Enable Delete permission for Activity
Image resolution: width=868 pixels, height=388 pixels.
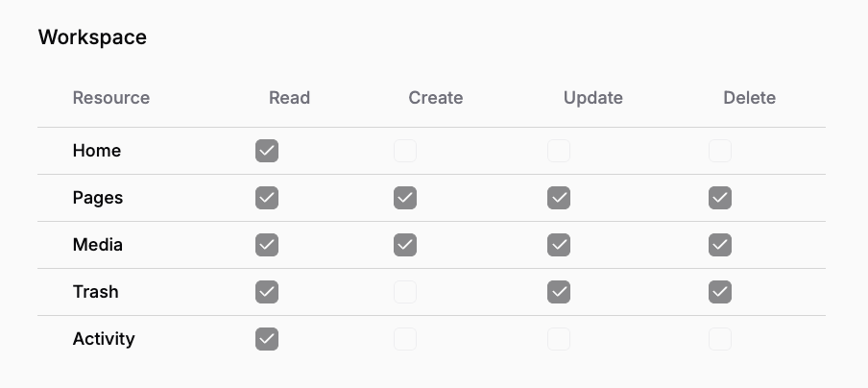click(x=720, y=339)
